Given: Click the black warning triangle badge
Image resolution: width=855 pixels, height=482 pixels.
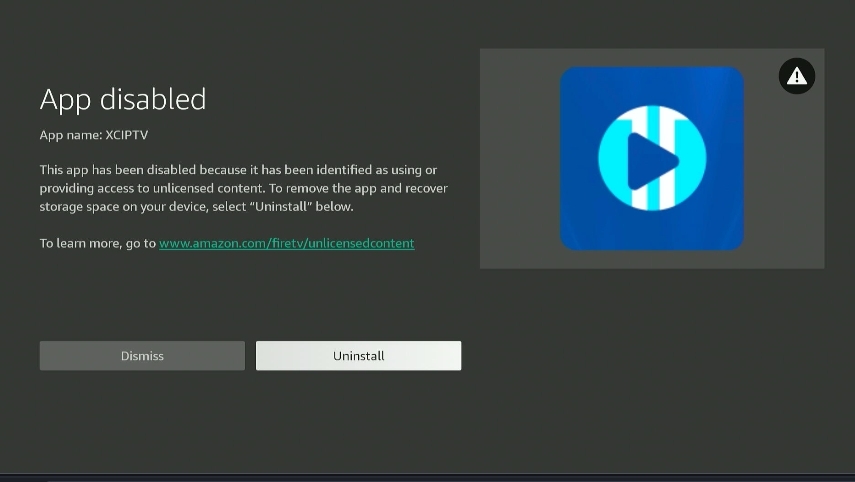Looking at the screenshot, I should pyautogui.click(x=797, y=76).
